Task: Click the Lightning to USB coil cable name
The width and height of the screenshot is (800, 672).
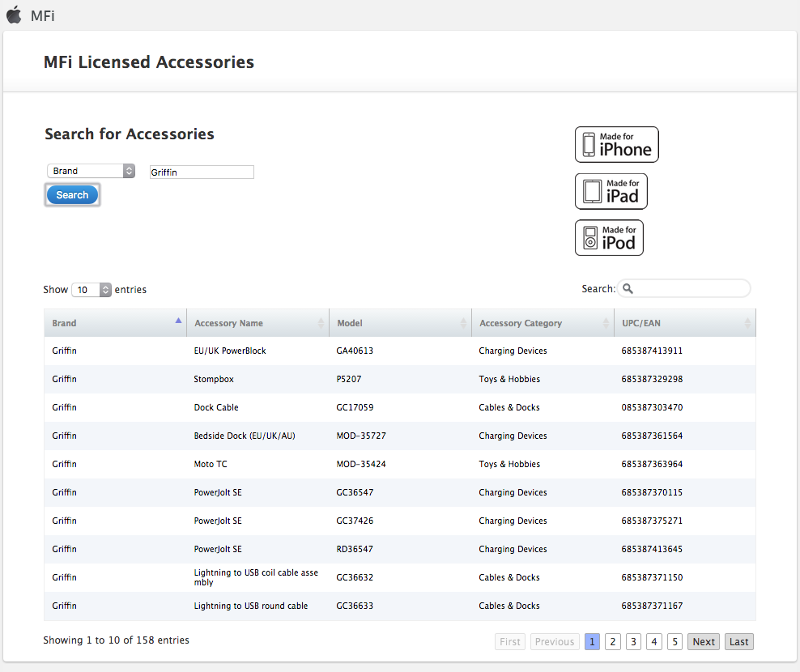Action: (256, 577)
